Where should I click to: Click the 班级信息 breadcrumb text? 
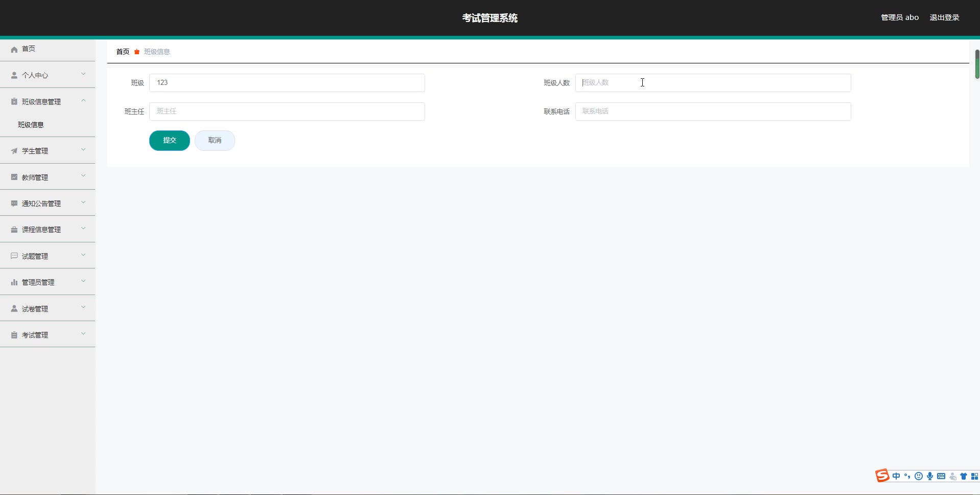(x=157, y=52)
